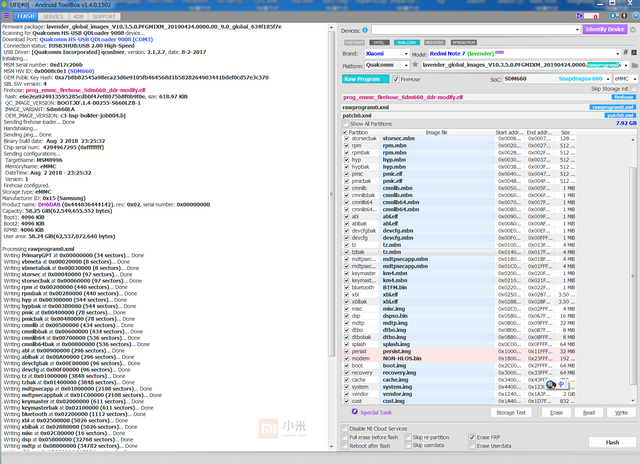Click the log panel scrollbar up arrow
Viewport: 640px width, 464px height.
coord(331,27)
